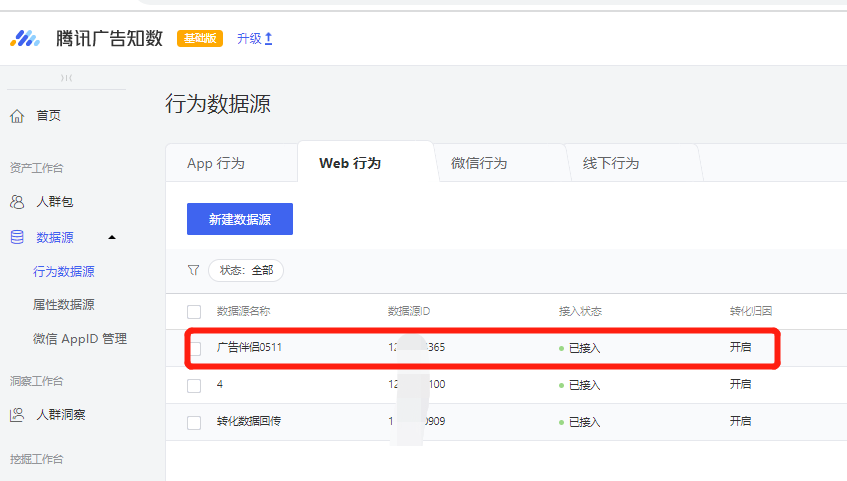Switch to the 微信行为 tab
Image resolution: width=847 pixels, height=481 pixels.
point(479,163)
